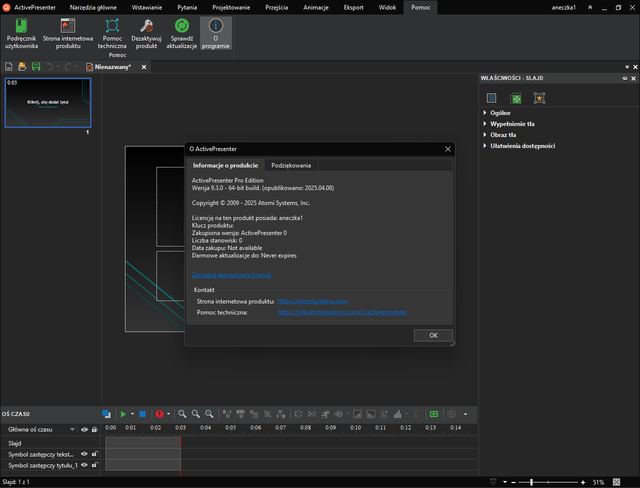Click the Slajd track row in timeline
640x488 pixels.
coord(239,443)
